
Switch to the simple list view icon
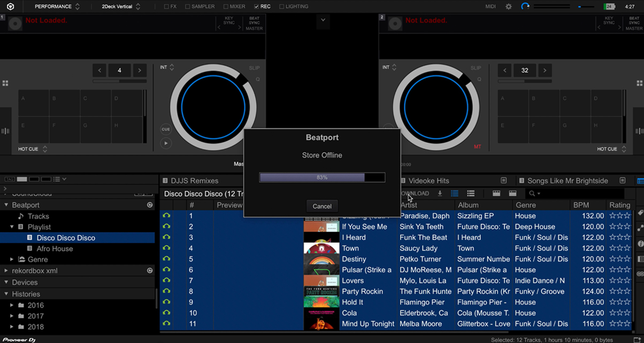(x=471, y=193)
